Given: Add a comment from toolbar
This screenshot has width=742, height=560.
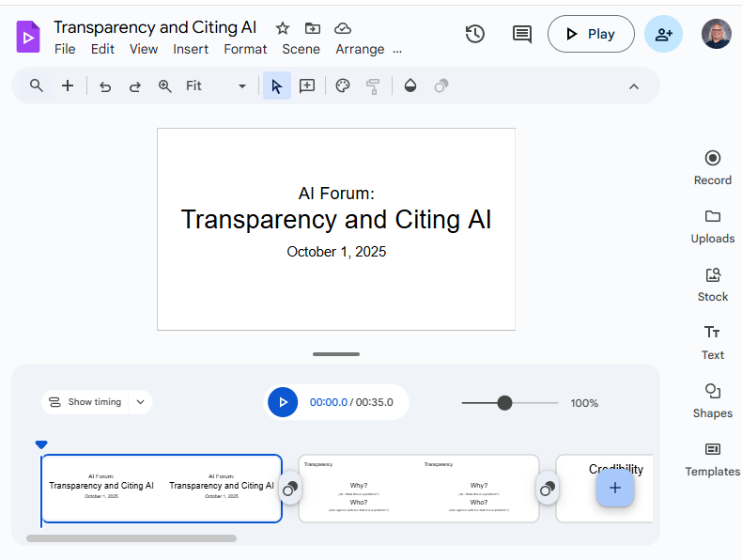Looking at the screenshot, I should click(307, 86).
